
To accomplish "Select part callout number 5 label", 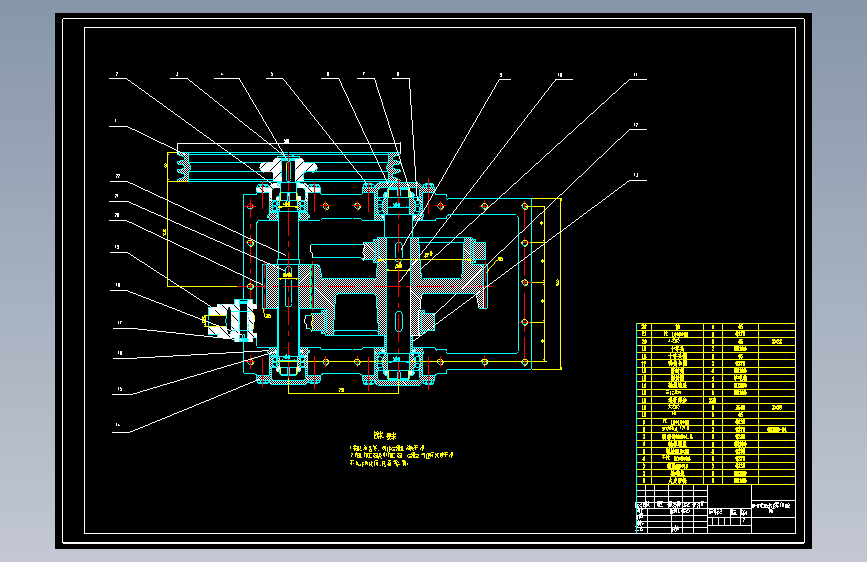I will click(x=272, y=74).
